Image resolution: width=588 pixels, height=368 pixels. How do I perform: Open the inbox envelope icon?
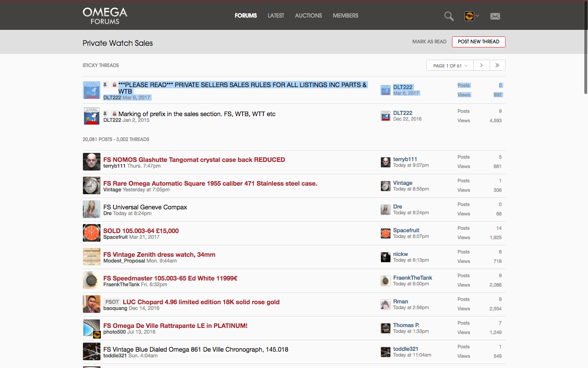point(495,16)
